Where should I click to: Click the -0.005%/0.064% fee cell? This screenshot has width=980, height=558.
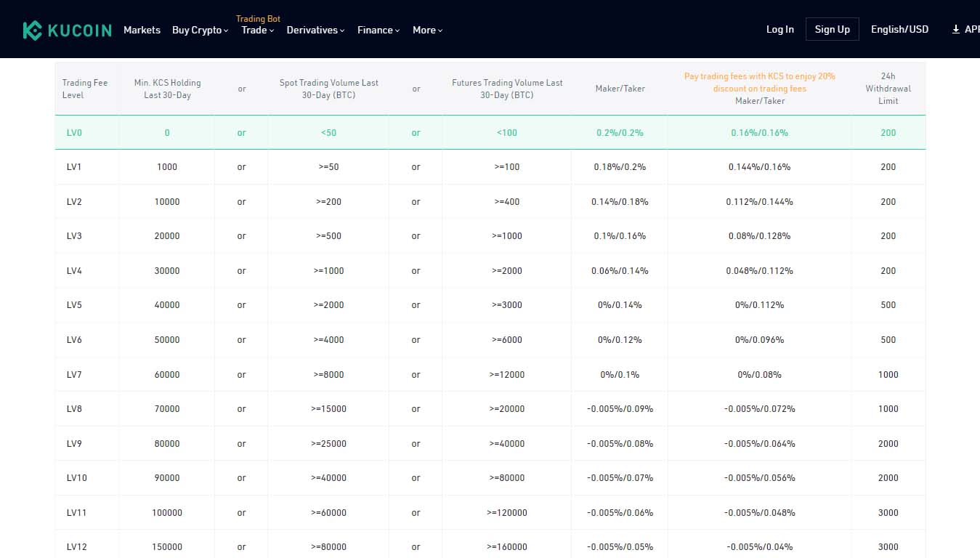[759, 444]
